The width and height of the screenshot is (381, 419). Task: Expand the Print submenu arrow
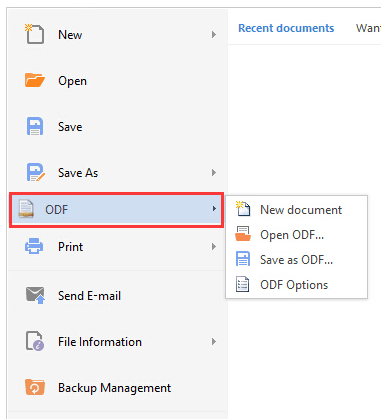214,246
